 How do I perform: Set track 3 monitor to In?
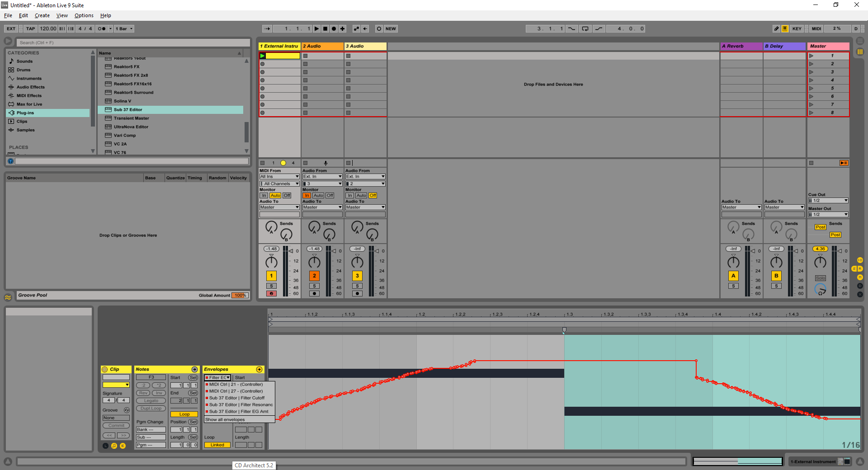point(350,196)
